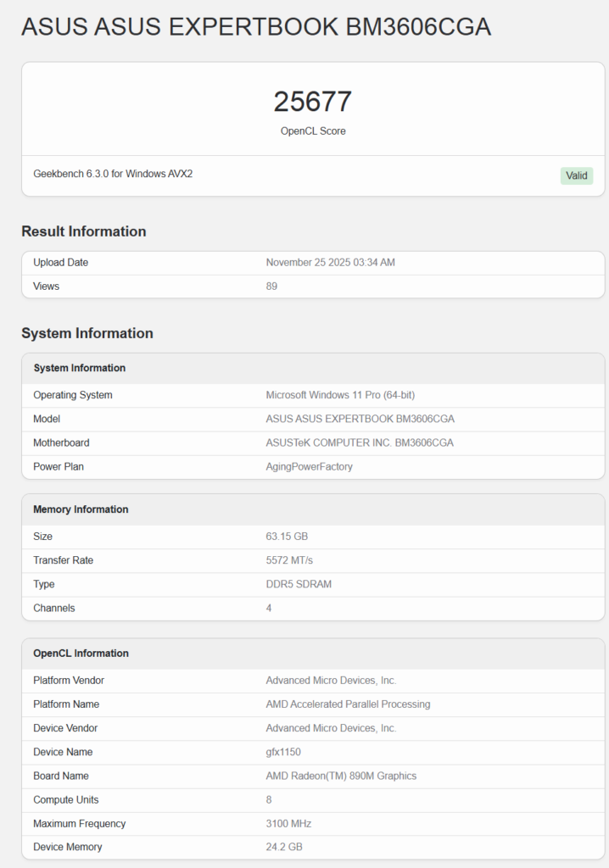Click the upload date November 25 2025 value
Screen dimensions: 609x868
click(x=330, y=263)
